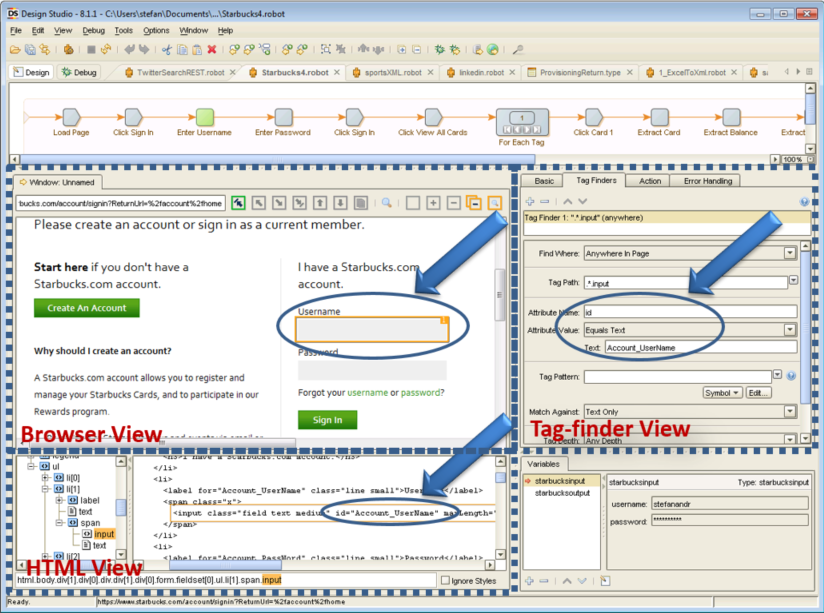The height and width of the screenshot is (613, 824).
Task: Click the paste clipboard icon
Action: (197, 50)
